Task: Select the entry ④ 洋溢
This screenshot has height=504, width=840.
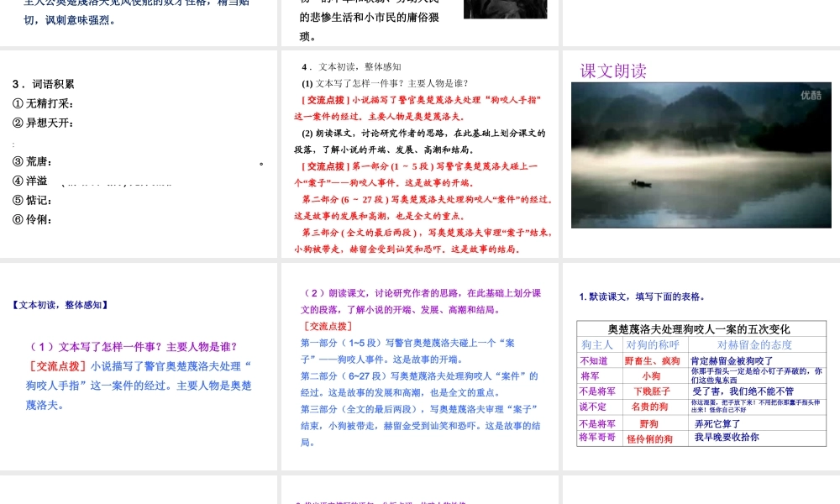Action: pos(30,181)
